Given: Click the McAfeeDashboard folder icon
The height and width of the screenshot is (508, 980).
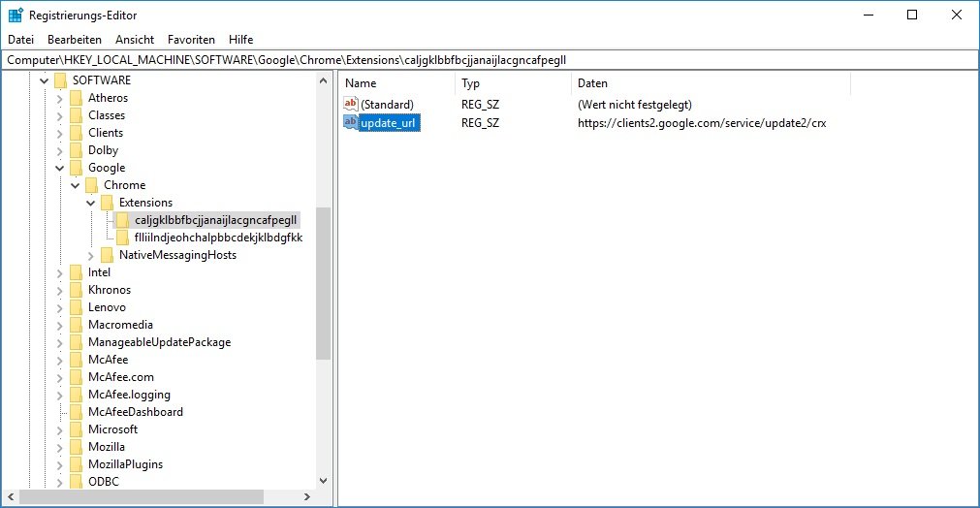Looking at the screenshot, I should [77, 412].
